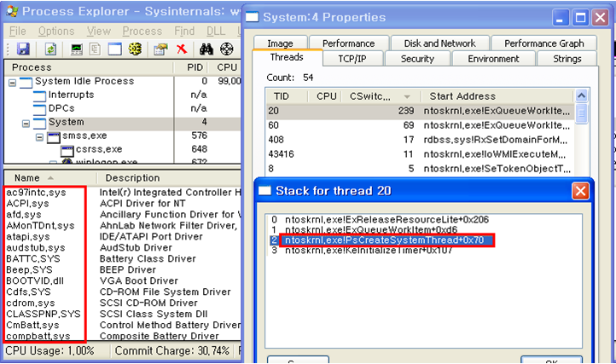
Task: Collapse the smss.exe tree node
Action: [40, 137]
